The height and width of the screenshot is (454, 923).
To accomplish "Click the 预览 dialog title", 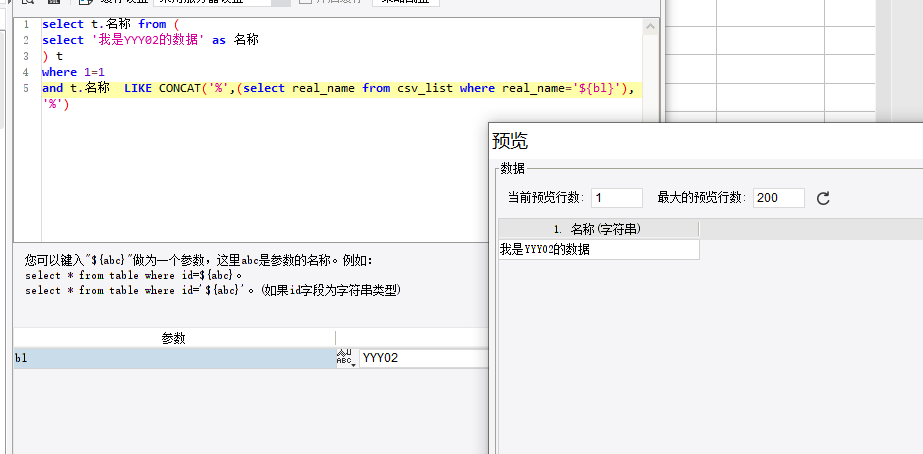I will point(510,141).
